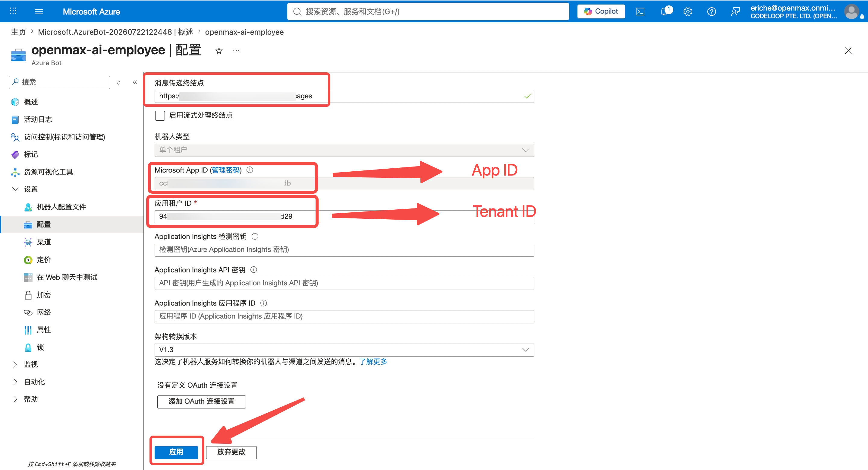
Task: Open the portal hamburger menu
Action: coord(39,11)
